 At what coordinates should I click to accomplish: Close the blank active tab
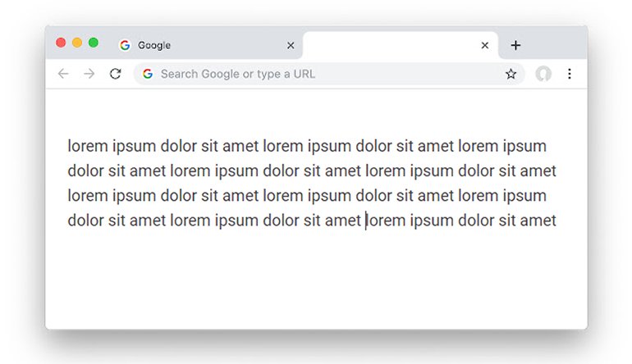tap(485, 45)
